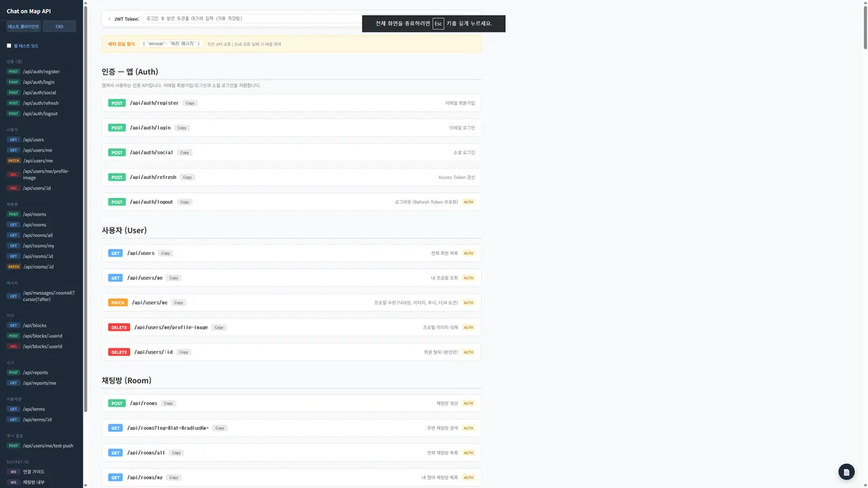The image size is (868, 488).
Task: Copy the PATCH /api/users/me path
Action: point(178,302)
